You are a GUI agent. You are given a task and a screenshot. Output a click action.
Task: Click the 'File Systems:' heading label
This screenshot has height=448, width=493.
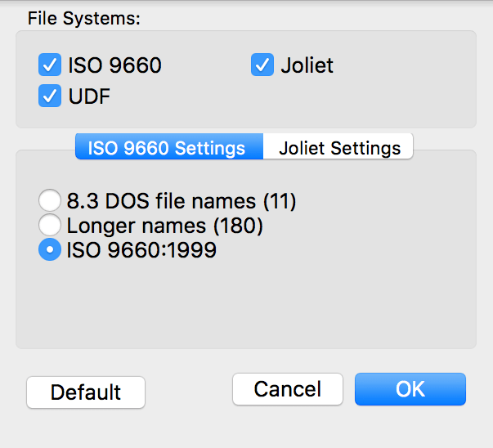[84, 19]
